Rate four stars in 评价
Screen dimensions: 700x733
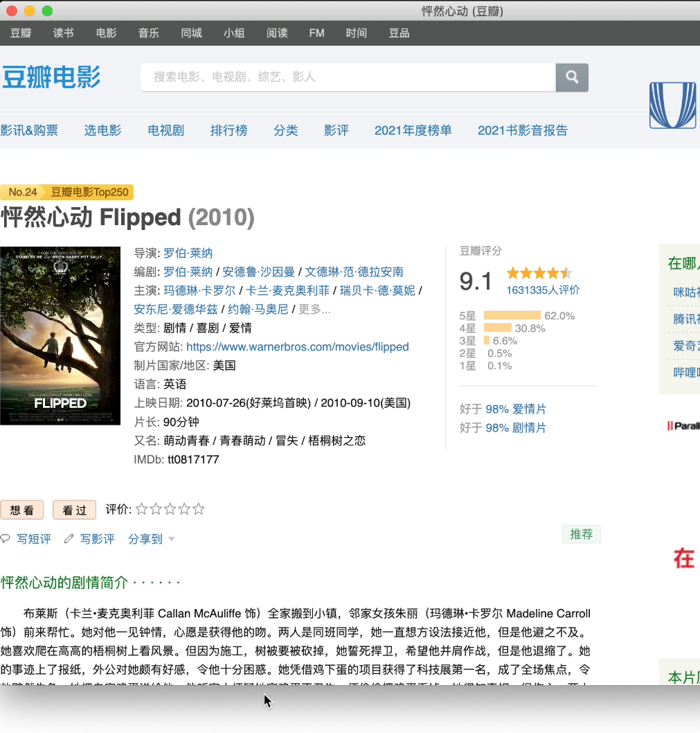tap(184, 509)
